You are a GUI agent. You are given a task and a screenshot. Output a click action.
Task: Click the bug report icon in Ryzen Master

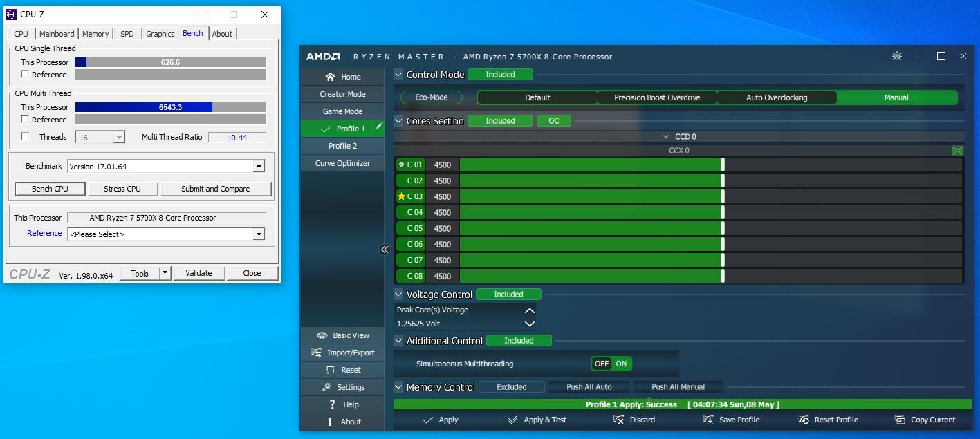point(897,57)
